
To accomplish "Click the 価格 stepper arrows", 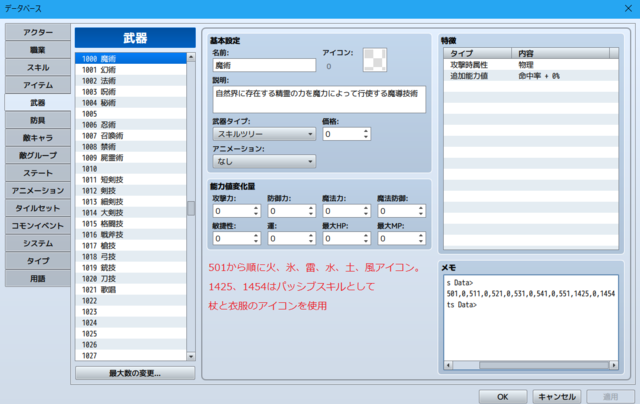I will 366,134.
